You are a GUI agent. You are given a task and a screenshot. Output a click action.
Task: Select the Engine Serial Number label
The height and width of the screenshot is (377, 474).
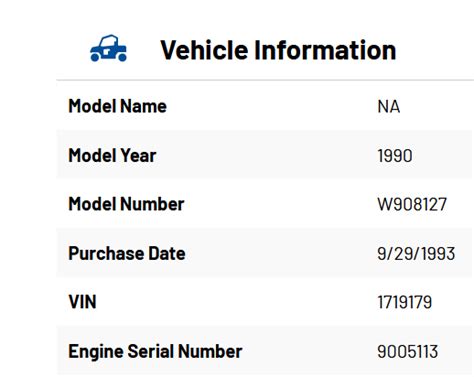point(155,351)
